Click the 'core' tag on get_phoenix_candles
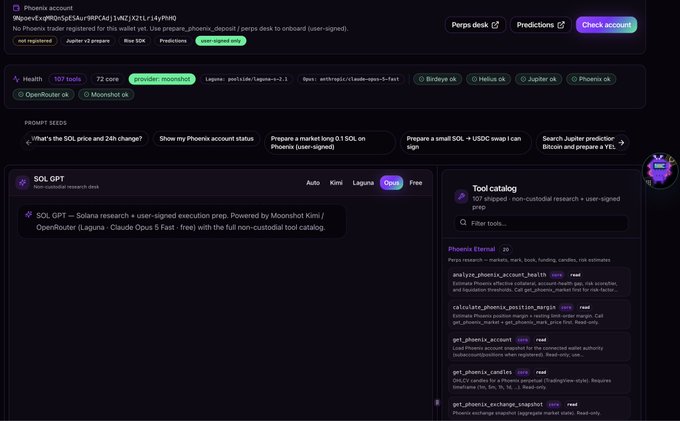 523,372
